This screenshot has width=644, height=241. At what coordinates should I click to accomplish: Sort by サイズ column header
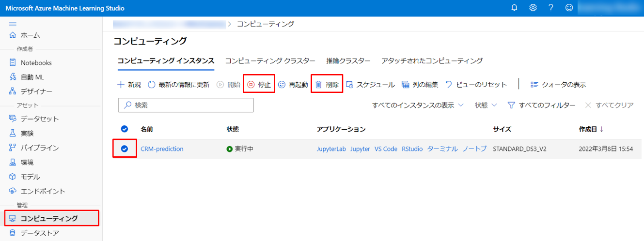[x=502, y=129]
